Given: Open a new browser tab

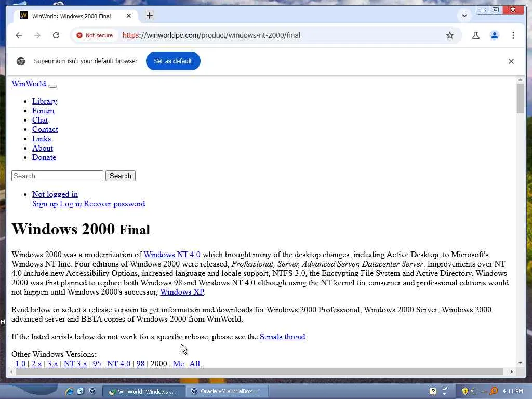Looking at the screenshot, I should (x=149, y=16).
